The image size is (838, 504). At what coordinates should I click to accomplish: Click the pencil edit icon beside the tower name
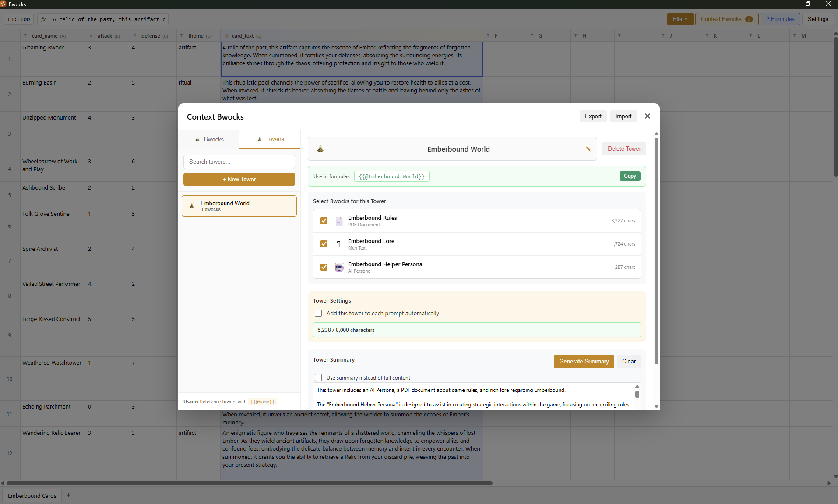point(588,149)
